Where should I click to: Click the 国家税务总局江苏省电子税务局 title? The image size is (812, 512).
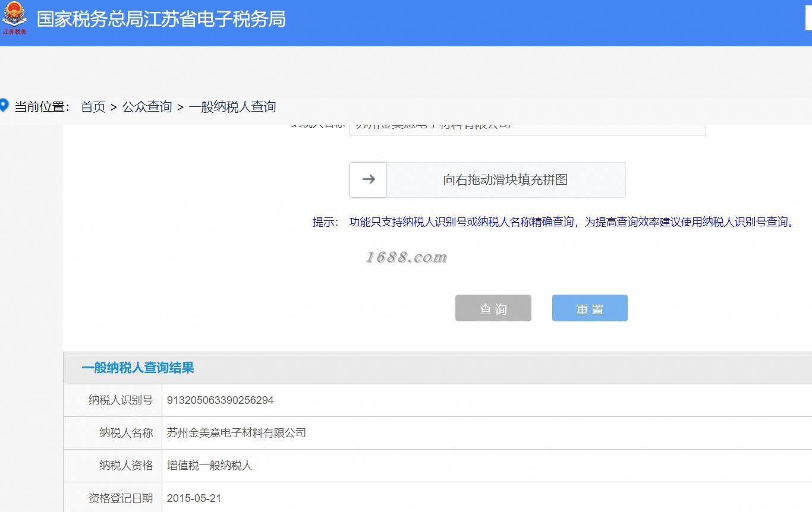click(x=161, y=19)
